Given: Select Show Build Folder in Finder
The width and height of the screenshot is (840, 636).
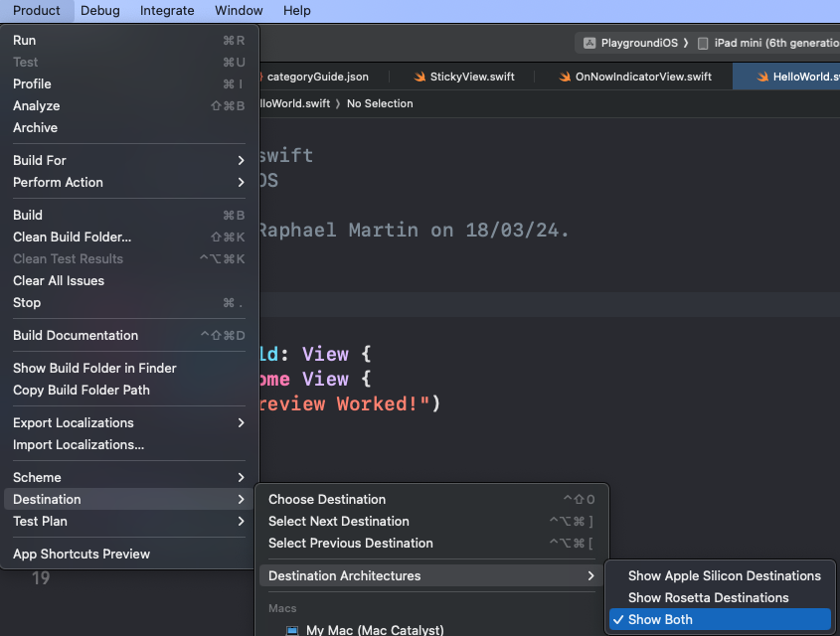Looking at the screenshot, I should [x=129, y=368].
